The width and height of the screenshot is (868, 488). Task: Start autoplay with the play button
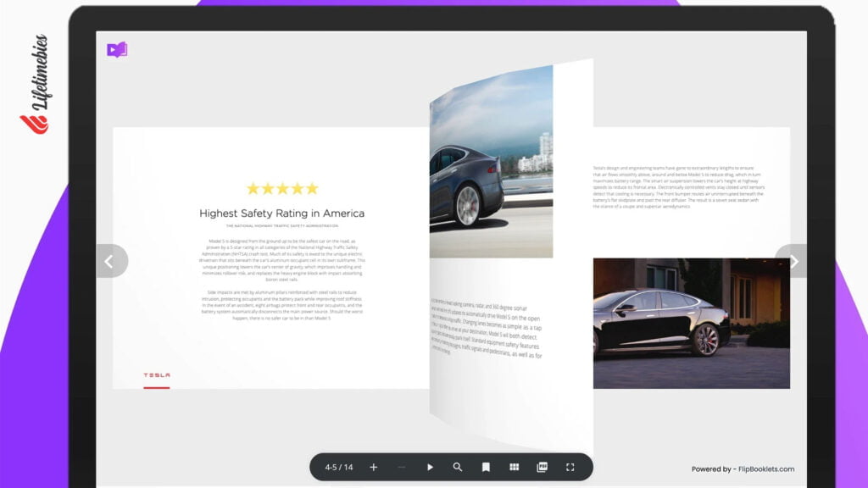coord(430,467)
